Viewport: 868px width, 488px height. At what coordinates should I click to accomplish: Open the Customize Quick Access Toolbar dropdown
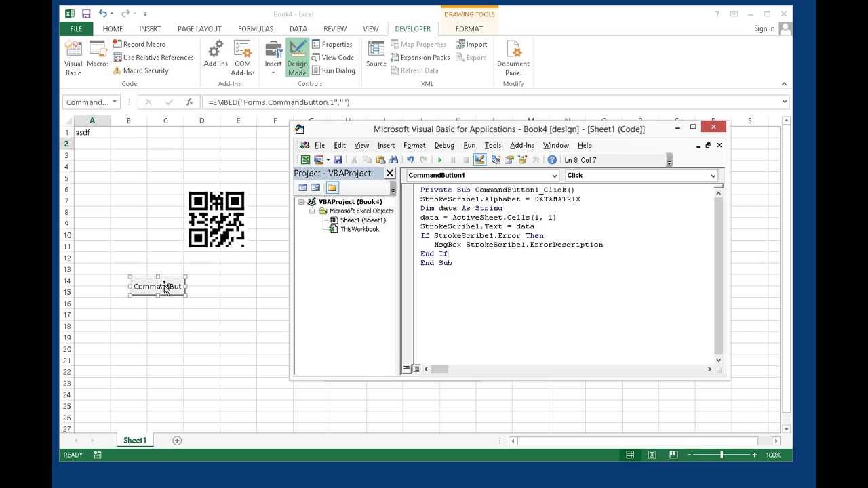(x=145, y=14)
